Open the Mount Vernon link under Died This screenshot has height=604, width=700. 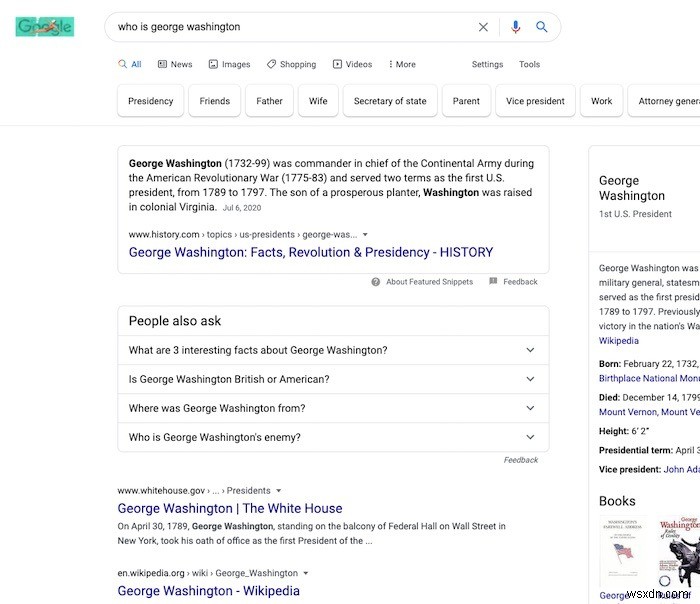point(649,412)
